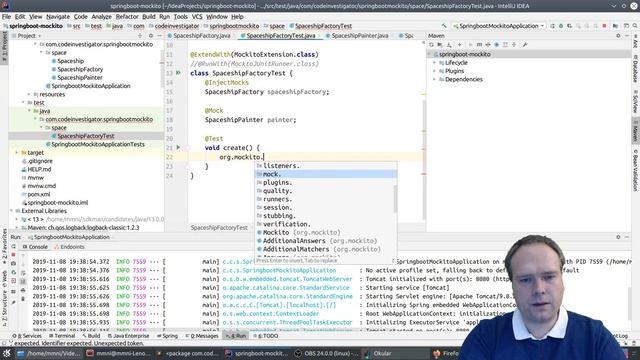Open the File menu

7,17
